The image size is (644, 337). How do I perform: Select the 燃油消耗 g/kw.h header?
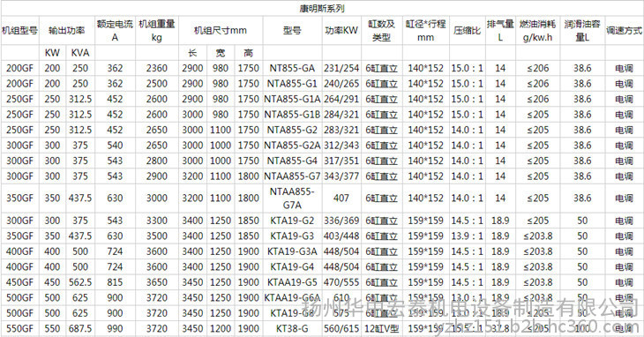coord(537,30)
